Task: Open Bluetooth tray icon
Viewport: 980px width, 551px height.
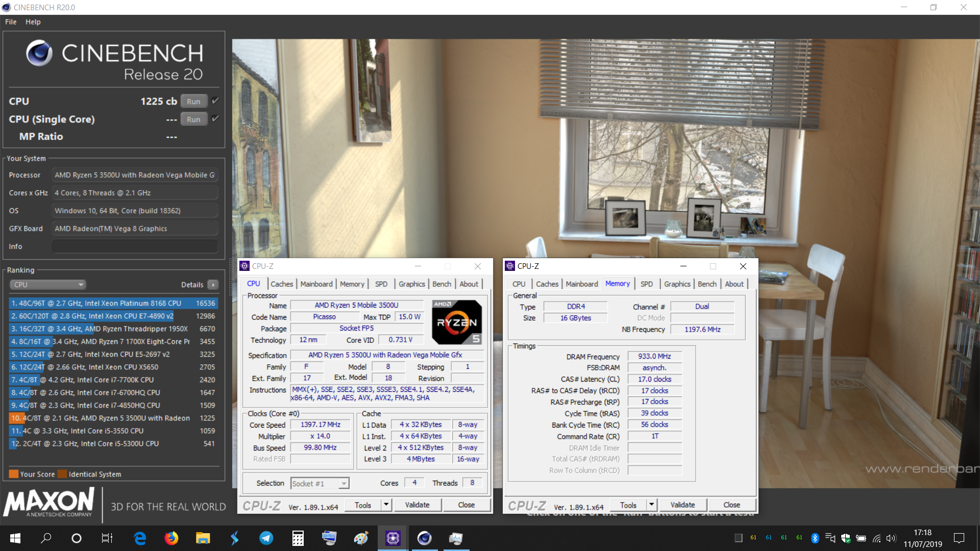Action: [x=815, y=538]
